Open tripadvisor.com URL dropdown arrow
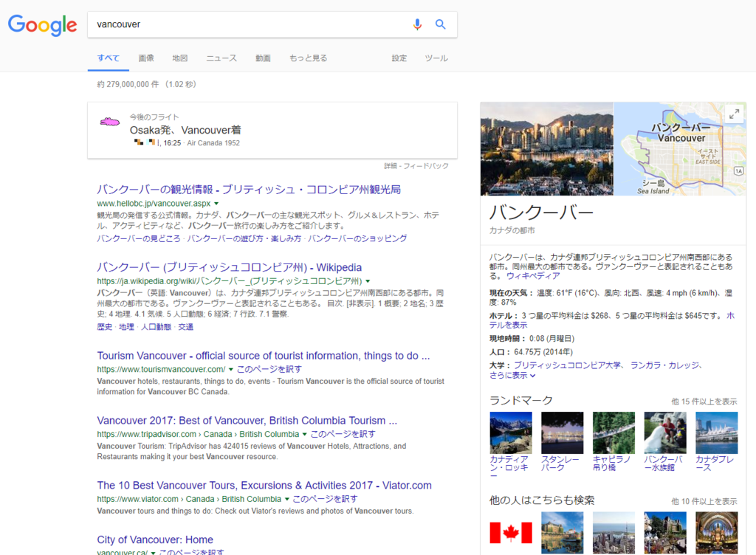The height and width of the screenshot is (555, 756). 305,435
